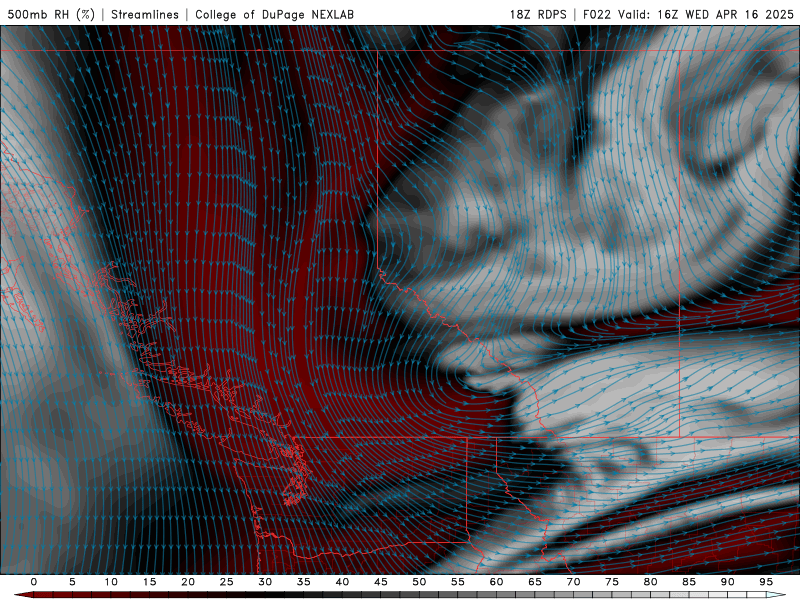Click the '70' value on the color scale

573,582
